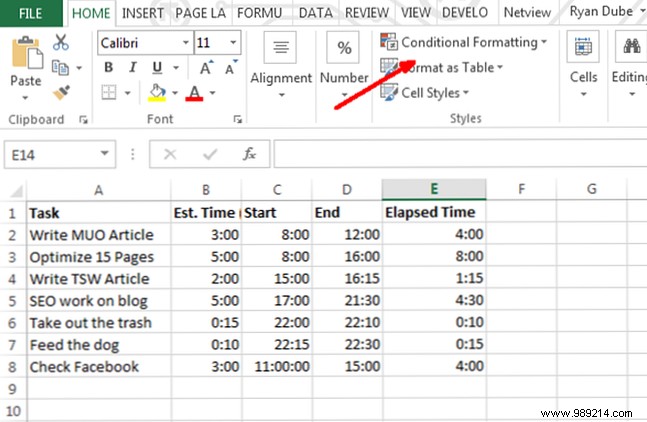Select column E header
The width and height of the screenshot is (647, 422).
point(434,189)
